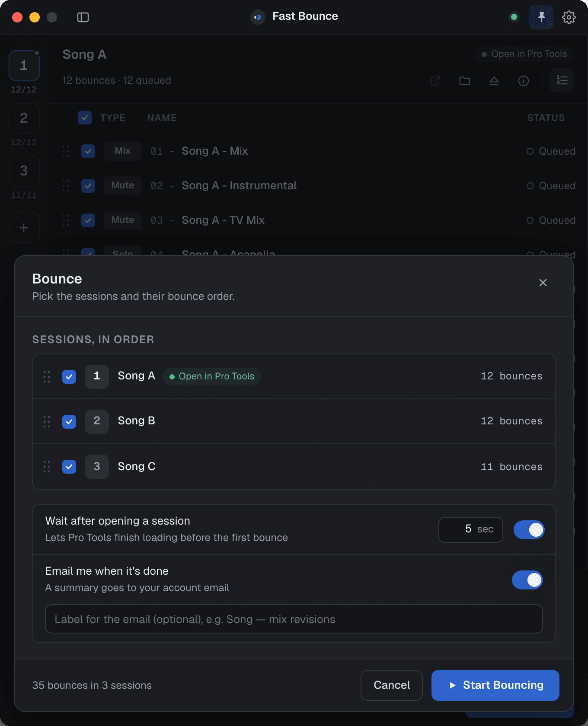
Task: Uncheck Song B in sessions list
Action: (x=69, y=421)
